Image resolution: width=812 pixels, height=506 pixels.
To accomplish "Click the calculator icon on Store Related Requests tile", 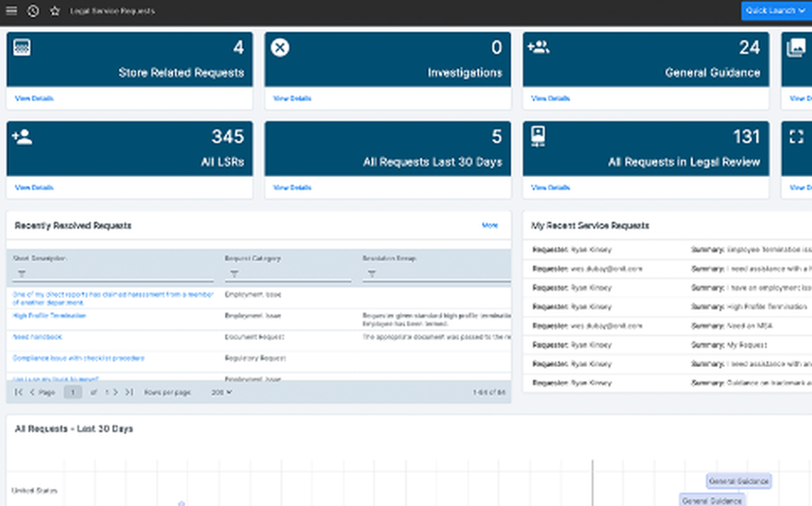I will [x=23, y=47].
